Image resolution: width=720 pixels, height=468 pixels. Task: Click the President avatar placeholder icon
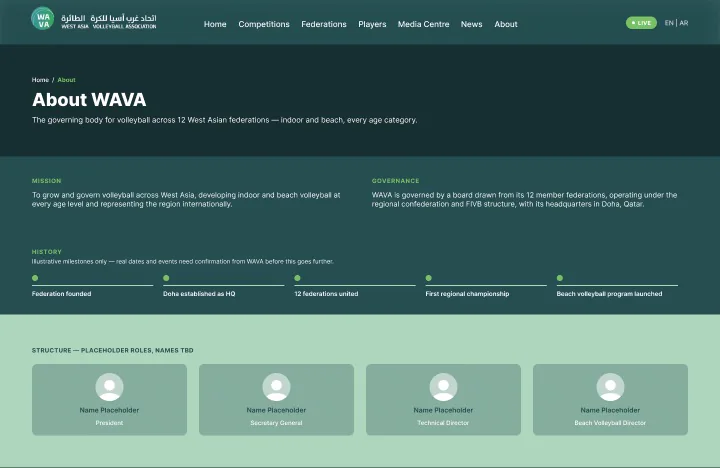(109, 387)
